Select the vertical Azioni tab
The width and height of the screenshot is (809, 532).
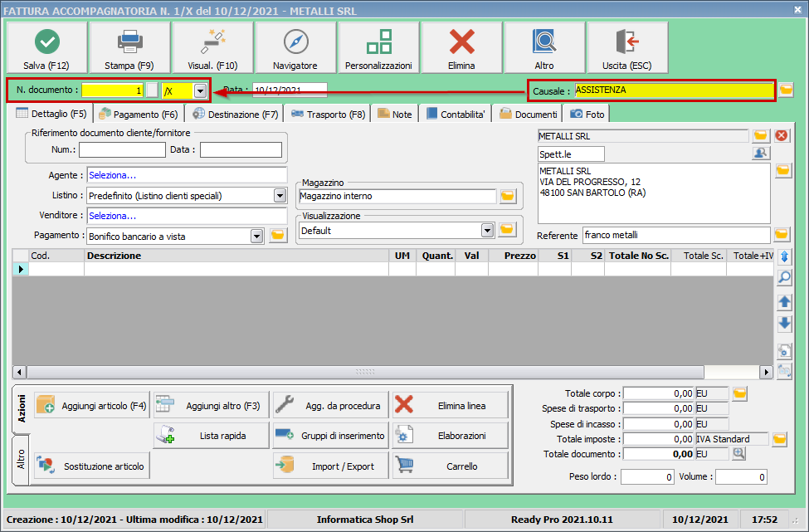(21, 409)
